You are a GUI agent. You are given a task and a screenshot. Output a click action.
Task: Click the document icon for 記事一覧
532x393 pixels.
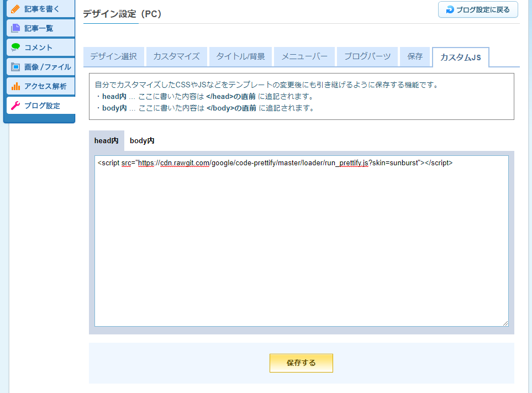coord(15,28)
